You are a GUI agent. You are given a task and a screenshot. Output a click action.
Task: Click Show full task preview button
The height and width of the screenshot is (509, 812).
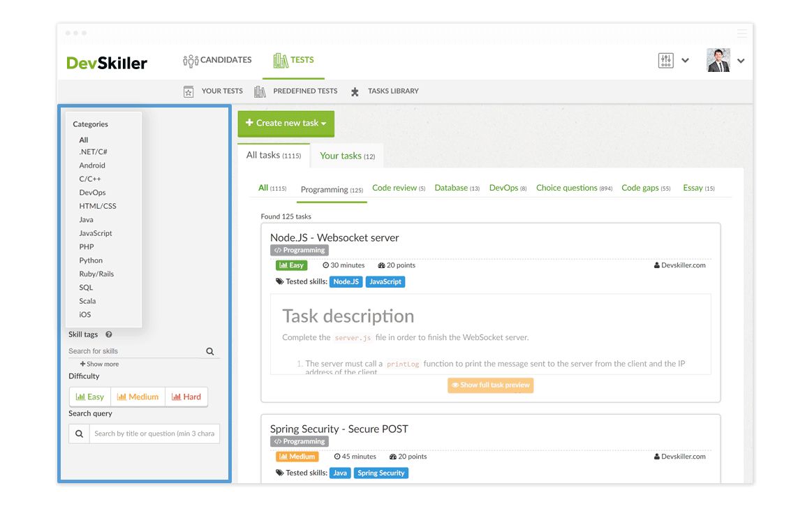(490, 385)
